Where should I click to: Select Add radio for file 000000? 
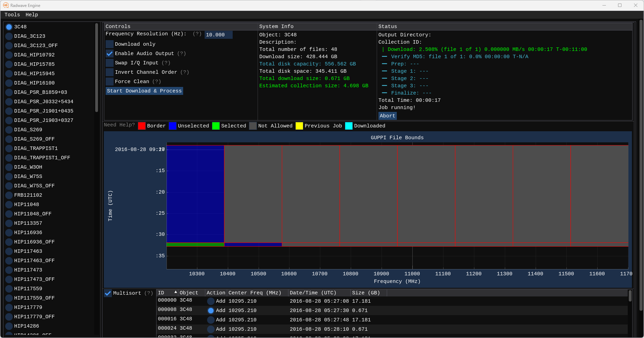pyautogui.click(x=211, y=301)
